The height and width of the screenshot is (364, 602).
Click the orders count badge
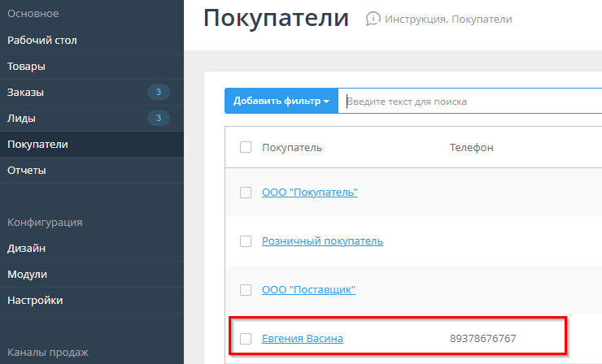[159, 92]
